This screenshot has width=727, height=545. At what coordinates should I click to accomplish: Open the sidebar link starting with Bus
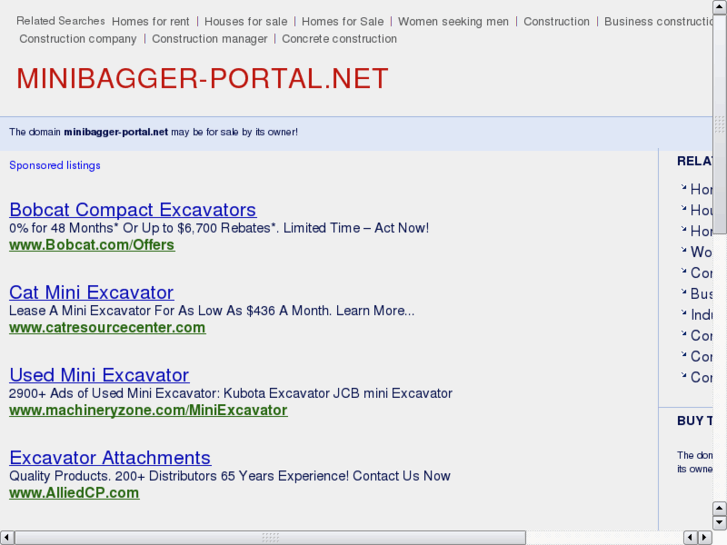coord(701,294)
